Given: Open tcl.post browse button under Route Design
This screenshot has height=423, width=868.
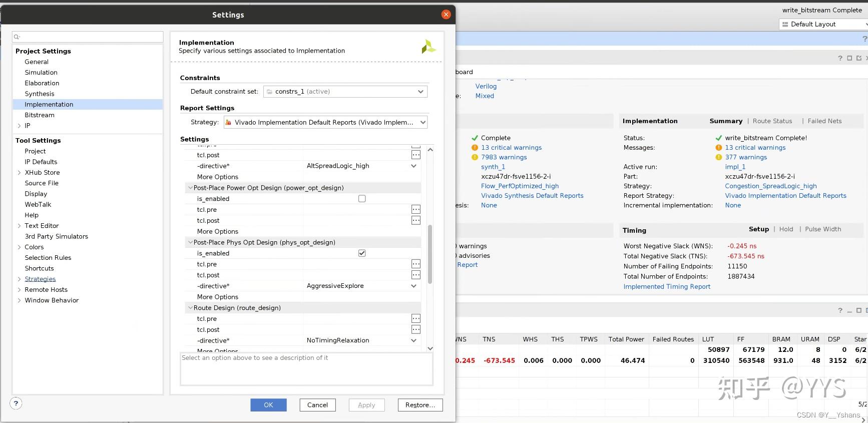Looking at the screenshot, I should (416, 329).
